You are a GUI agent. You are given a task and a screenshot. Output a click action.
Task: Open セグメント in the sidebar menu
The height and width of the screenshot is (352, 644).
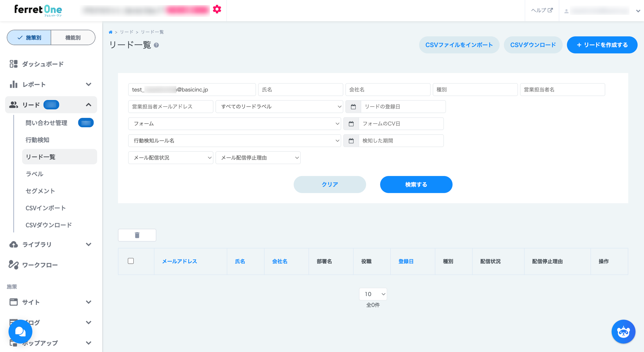(x=40, y=191)
